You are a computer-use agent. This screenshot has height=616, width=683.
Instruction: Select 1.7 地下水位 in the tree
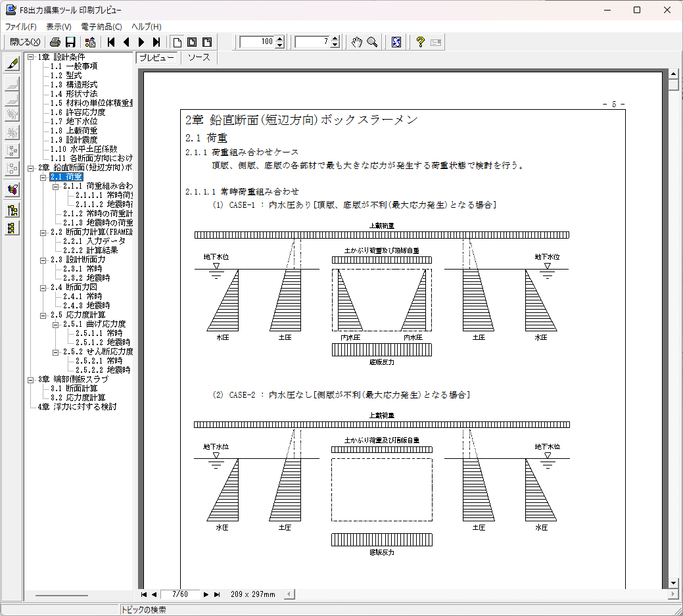74,122
